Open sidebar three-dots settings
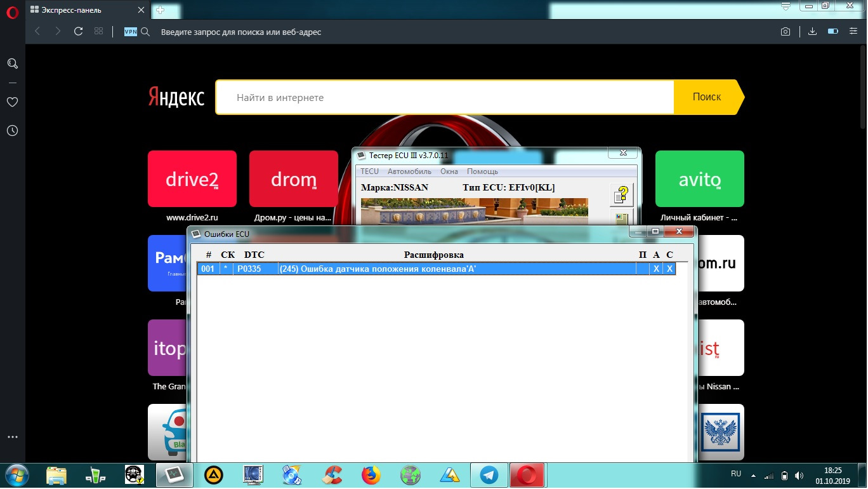868x489 pixels. pos(12,438)
